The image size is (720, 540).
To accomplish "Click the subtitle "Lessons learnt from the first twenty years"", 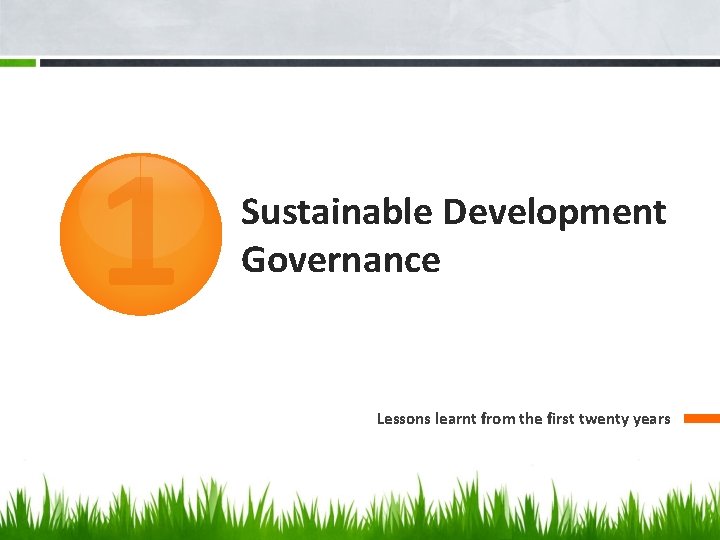I will 523,419.
